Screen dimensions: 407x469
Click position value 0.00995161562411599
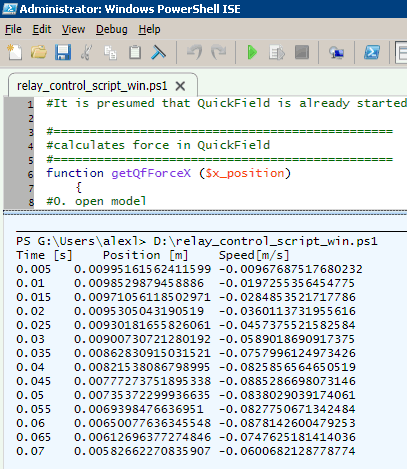142,269
